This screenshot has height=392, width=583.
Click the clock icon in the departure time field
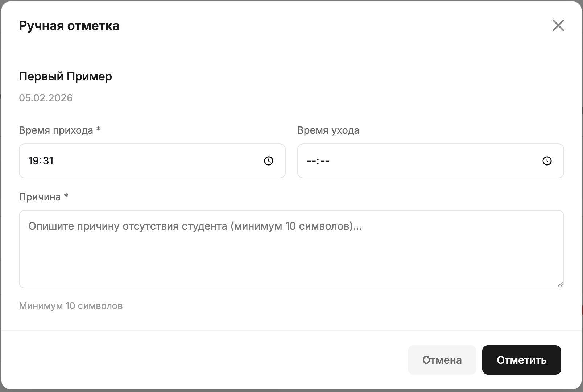pos(547,161)
